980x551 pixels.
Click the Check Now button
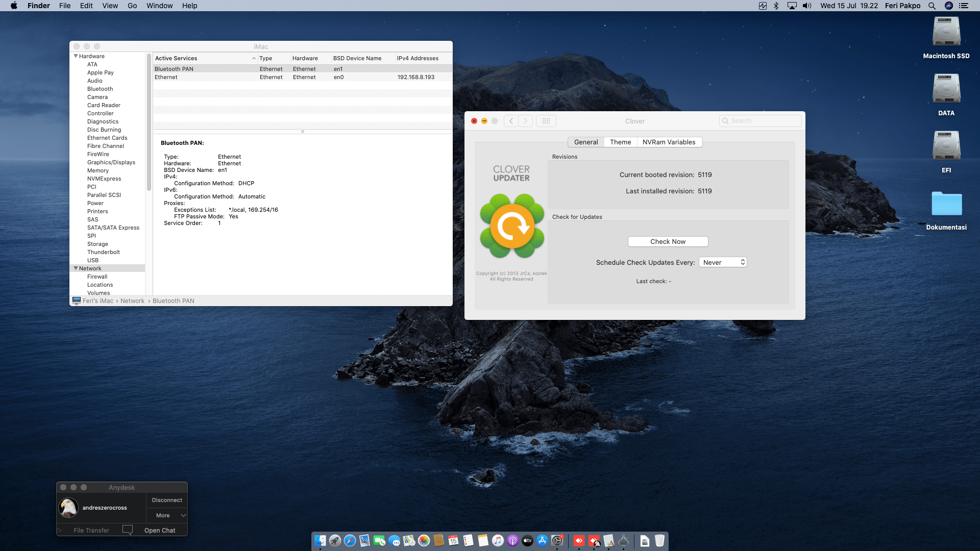point(668,242)
